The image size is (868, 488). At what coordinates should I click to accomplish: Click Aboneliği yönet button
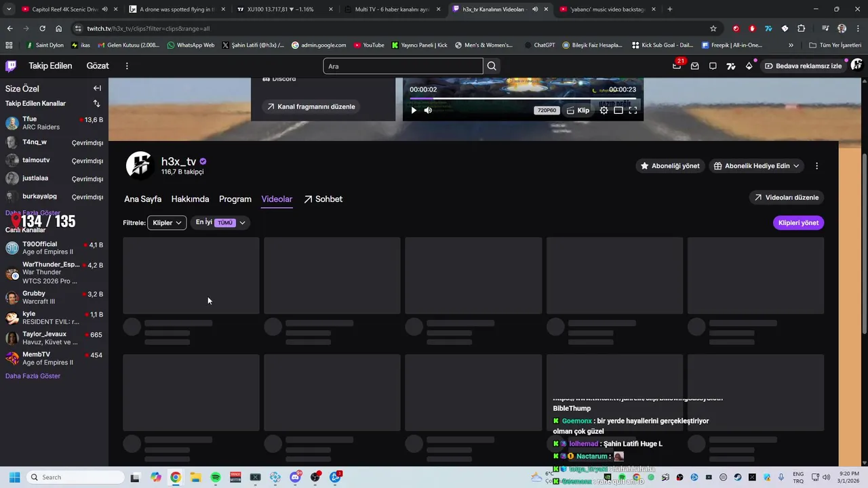(670, 166)
